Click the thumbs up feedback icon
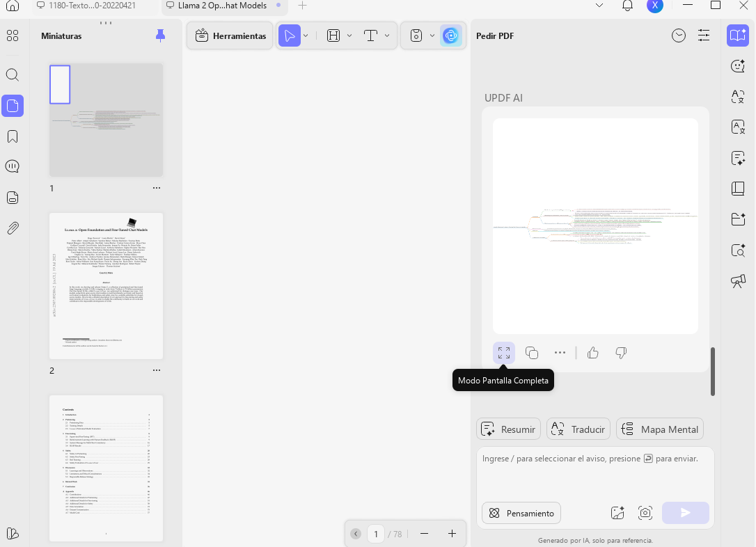Screen dimensions: 756x547 point(593,353)
